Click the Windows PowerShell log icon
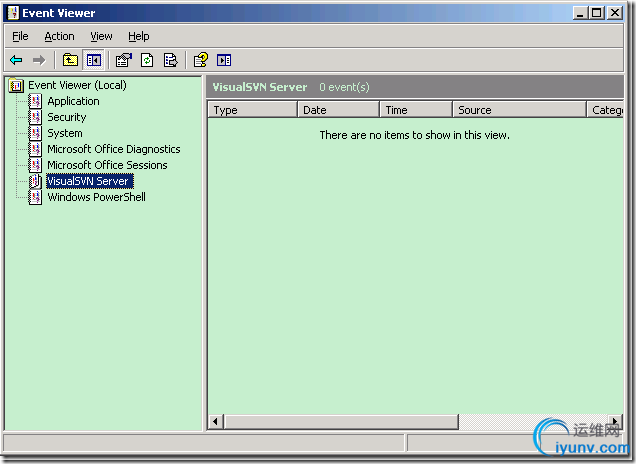This screenshot has width=636, height=464. click(x=36, y=197)
